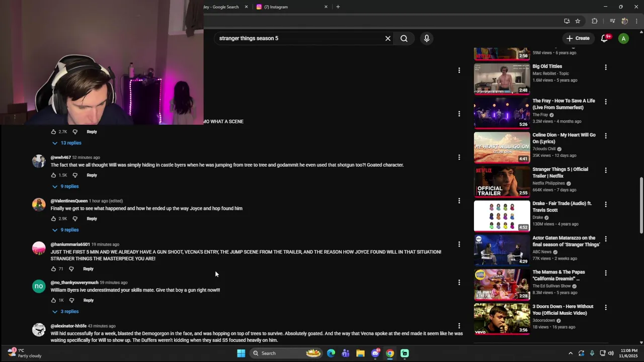644x362 pixels.
Task: Close the Instagram tab
Action: [326, 7]
